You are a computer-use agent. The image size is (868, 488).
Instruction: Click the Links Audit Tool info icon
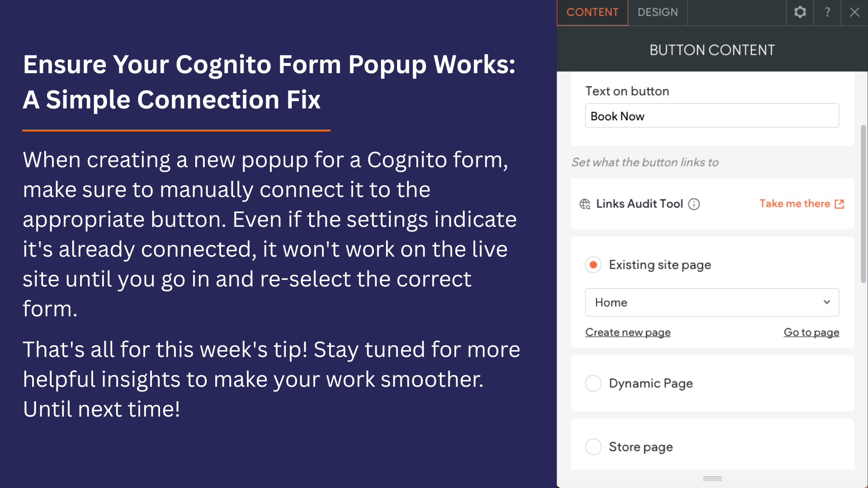point(694,204)
